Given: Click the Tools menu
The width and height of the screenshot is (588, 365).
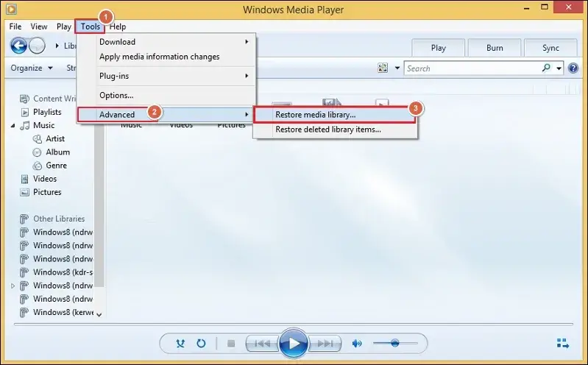Looking at the screenshot, I should click(x=90, y=26).
